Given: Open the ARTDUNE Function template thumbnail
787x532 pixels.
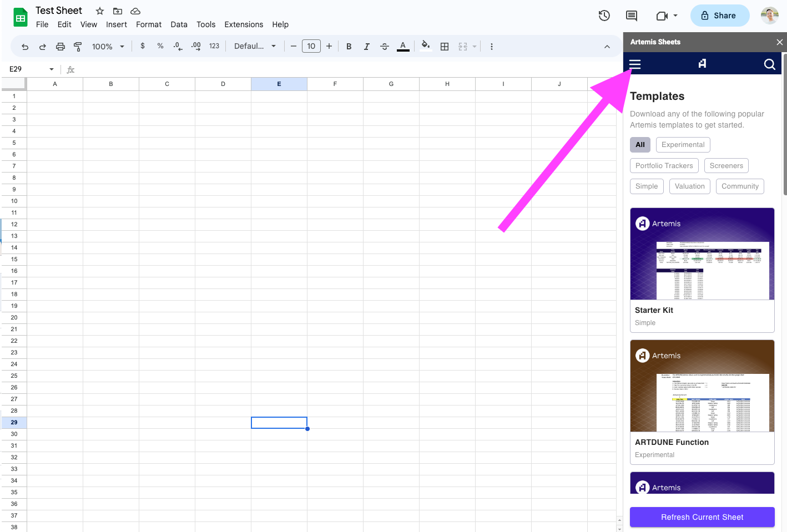Looking at the screenshot, I should [x=702, y=386].
